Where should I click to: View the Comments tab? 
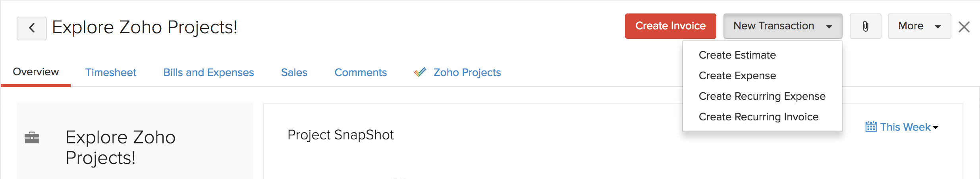pos(360,72)
